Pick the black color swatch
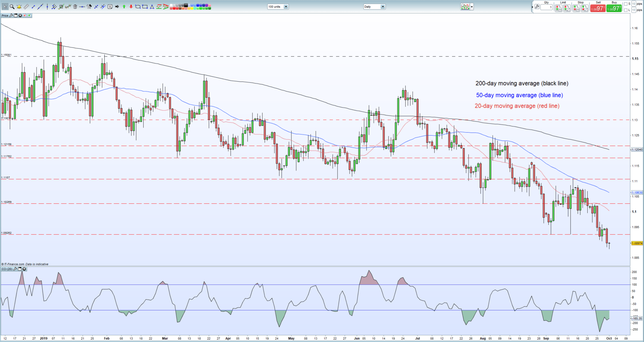This screenshot has width=644, height=342. point(186,5)
